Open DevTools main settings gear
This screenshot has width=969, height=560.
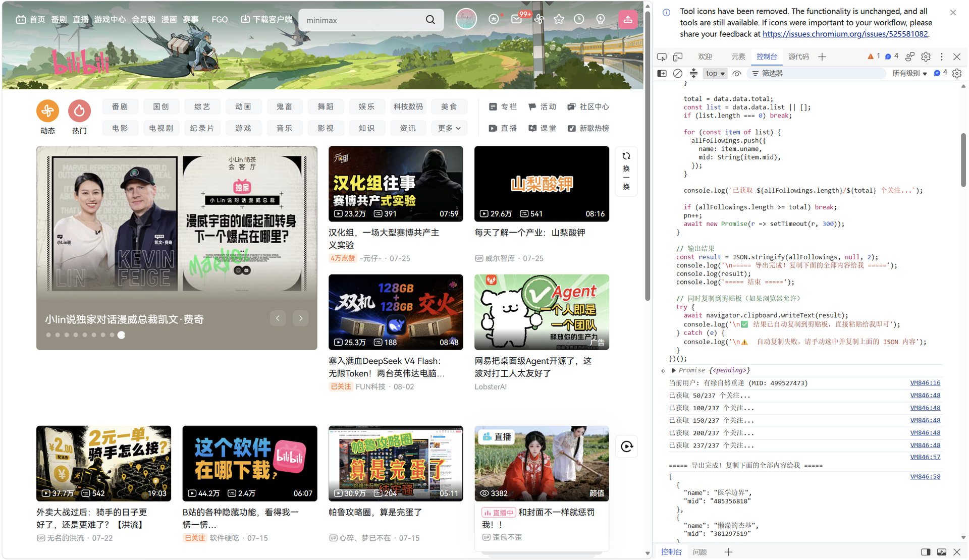tap(926, 57)
